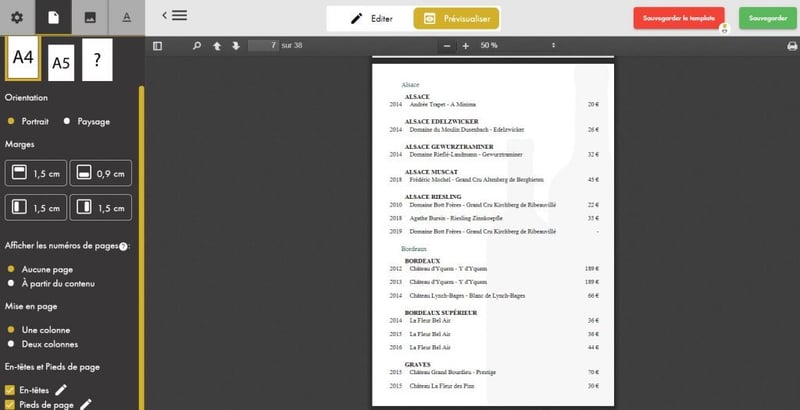This screenshot has height=410, width=800.
Task: Edit the En-têtes header with pencil icon
Action: [62, 389]
